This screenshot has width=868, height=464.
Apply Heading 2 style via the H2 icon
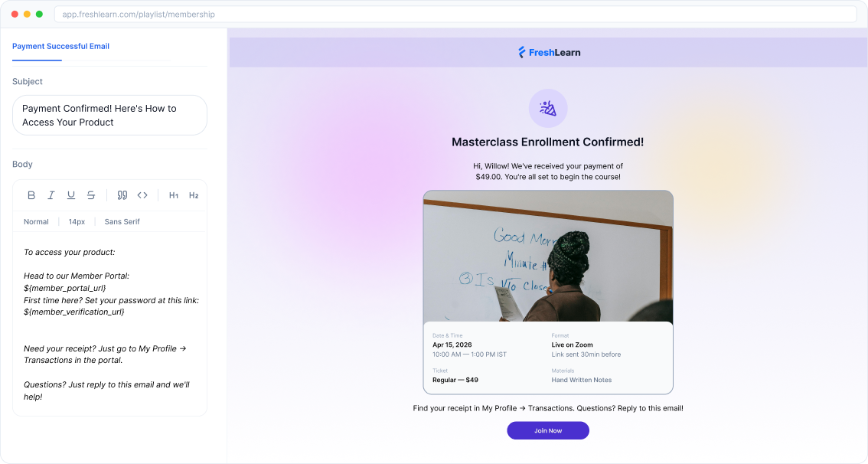tap(194, 195)
